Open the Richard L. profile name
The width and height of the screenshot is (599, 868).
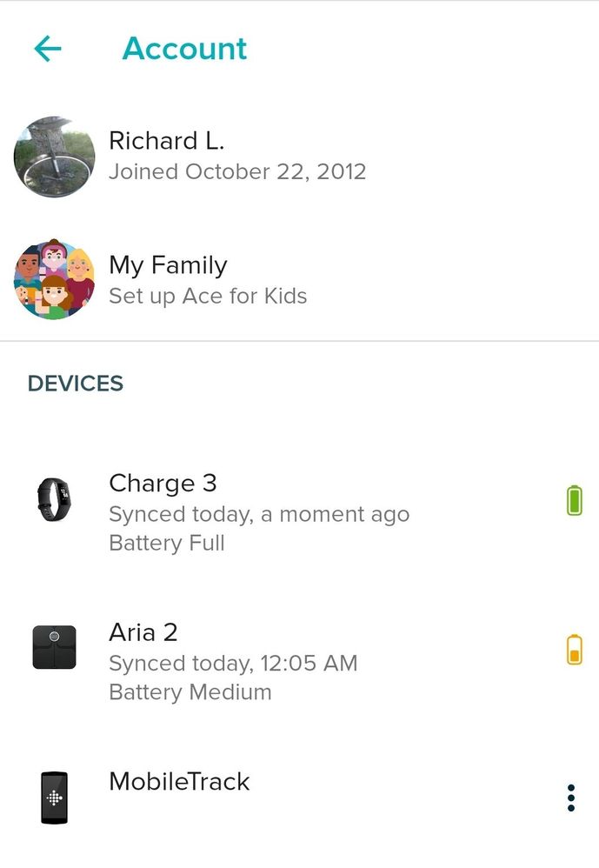[166, 141]
